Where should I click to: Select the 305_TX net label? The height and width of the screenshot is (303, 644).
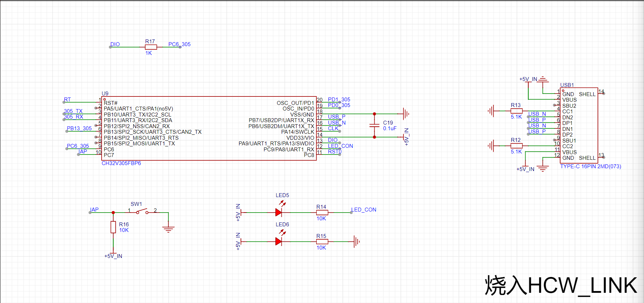click(x=73, y=111)
